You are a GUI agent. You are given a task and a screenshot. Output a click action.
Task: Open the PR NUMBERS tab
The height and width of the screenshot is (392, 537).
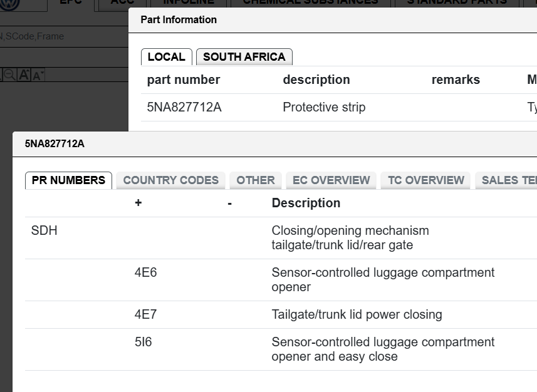68,180
